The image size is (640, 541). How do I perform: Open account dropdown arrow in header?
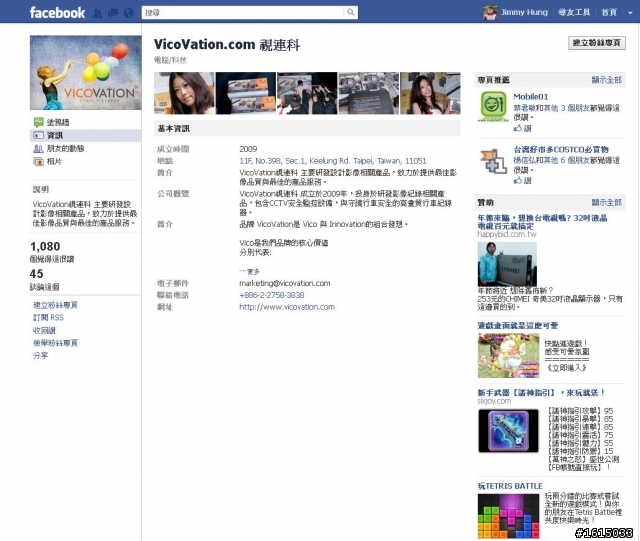(x=630, y=13)
